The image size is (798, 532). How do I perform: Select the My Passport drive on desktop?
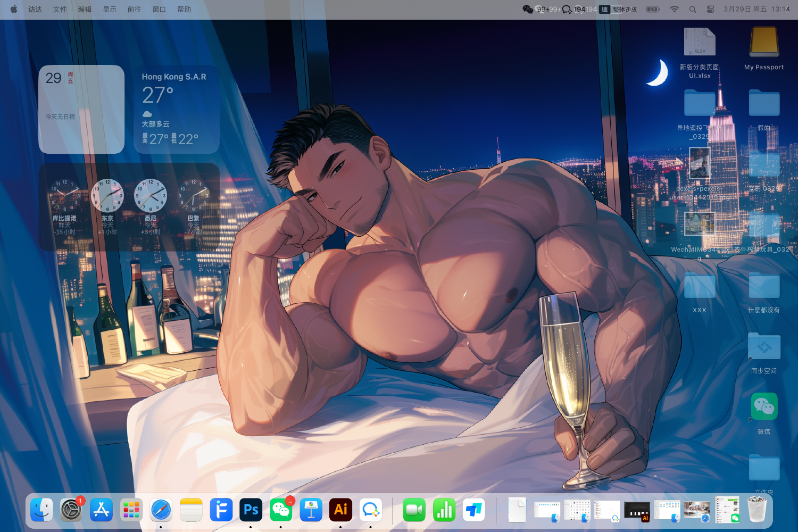(764, 43)
